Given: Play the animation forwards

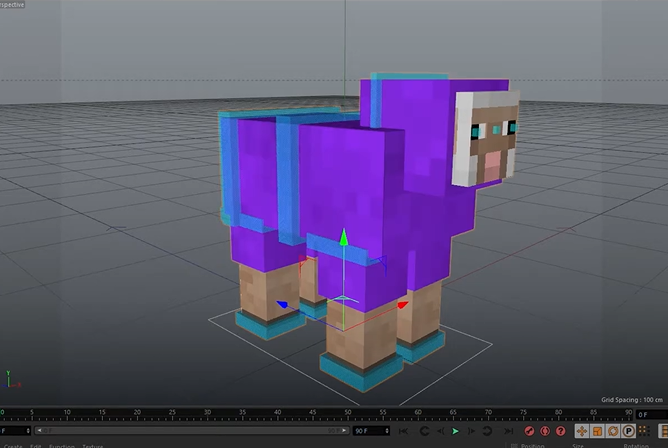Looking at the screenshot, I should 455,431.
